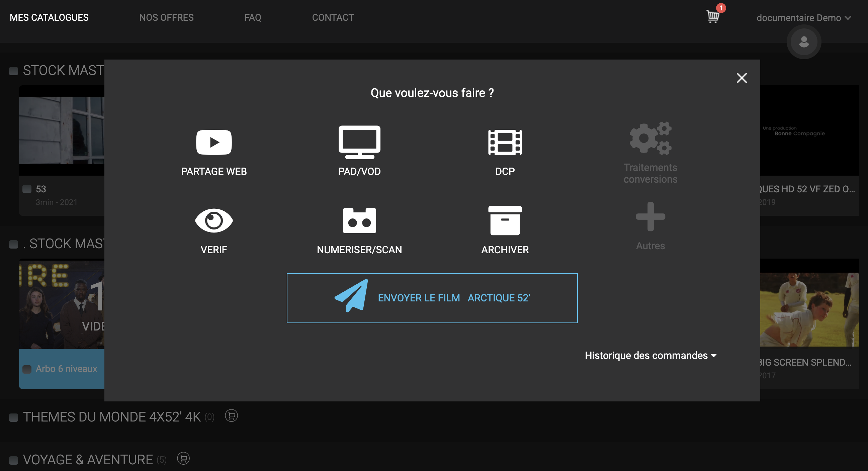Select the VERIF eye icon

pos(213,221)
